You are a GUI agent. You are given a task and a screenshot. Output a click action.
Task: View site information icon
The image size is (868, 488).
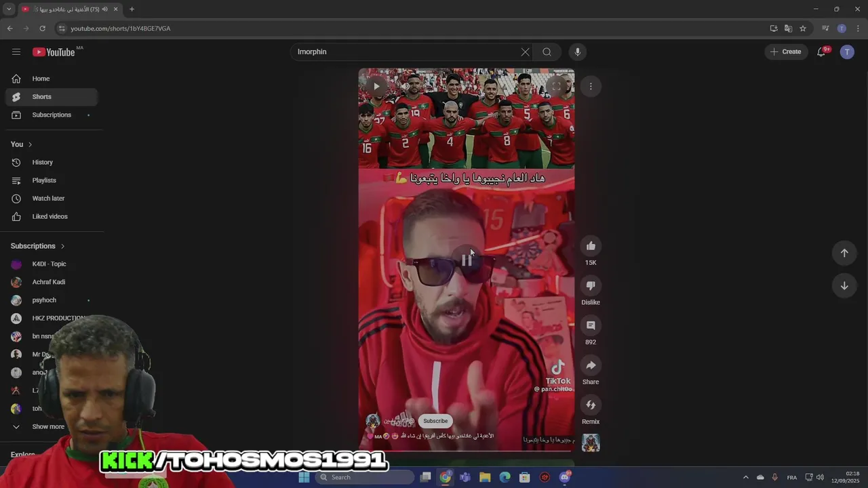(62, 28)
